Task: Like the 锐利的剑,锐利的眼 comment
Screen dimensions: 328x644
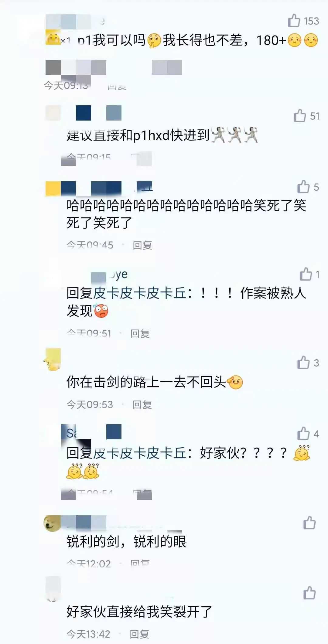Action: 309,523
